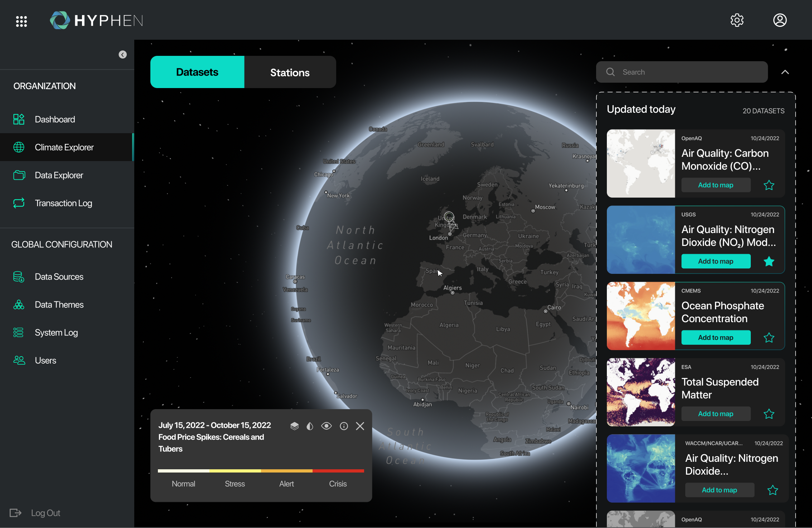Viewport: 812px width, 528px height.
Task: Click the Moscow city marker on globe
Action: pos(533,211)
